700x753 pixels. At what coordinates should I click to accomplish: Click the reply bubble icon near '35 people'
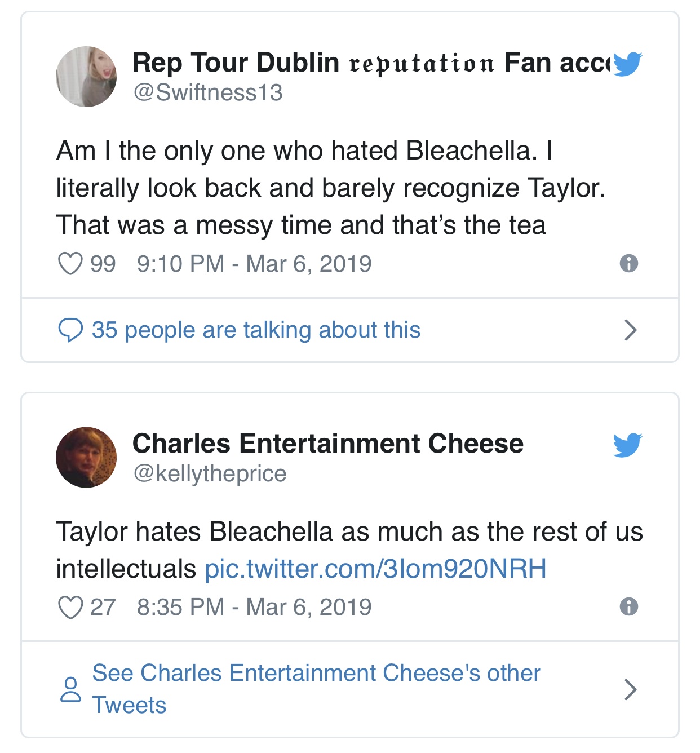pos(71,331)
